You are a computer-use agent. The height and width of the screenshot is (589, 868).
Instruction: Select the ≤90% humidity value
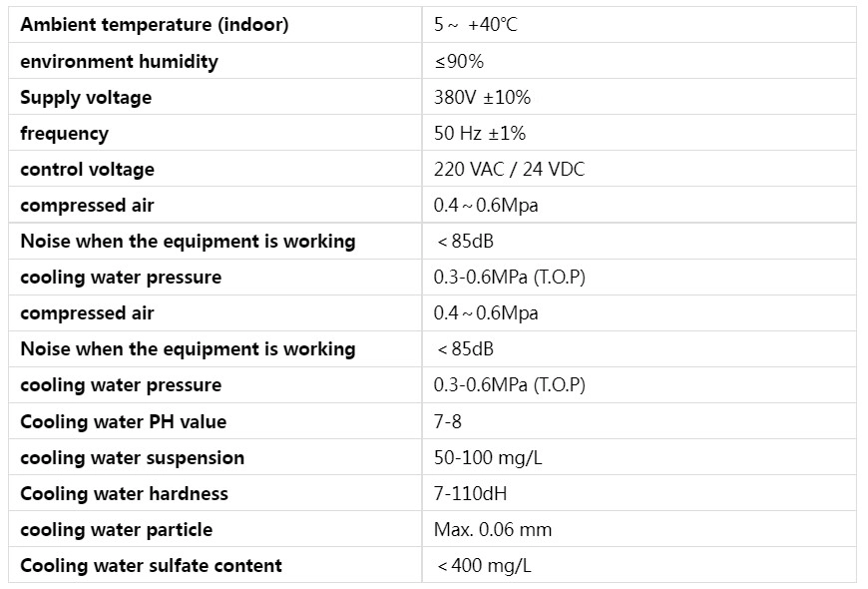459,61
